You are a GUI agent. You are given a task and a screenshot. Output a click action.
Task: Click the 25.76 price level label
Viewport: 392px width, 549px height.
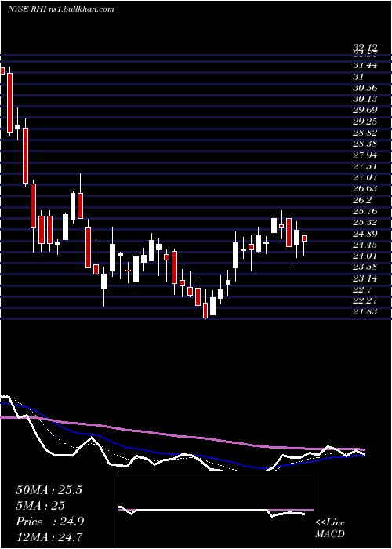click(365, 211)
